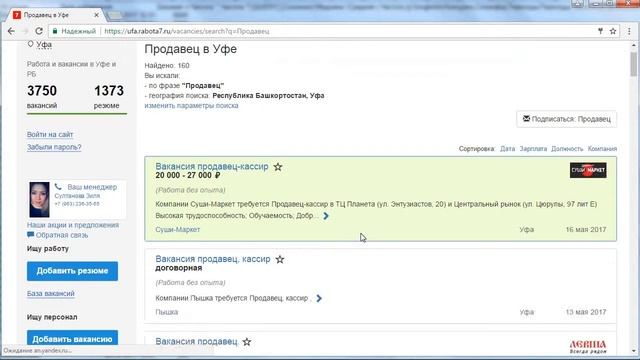
Task: Click the 3750 вакансий counter
Action: (42, 97)
